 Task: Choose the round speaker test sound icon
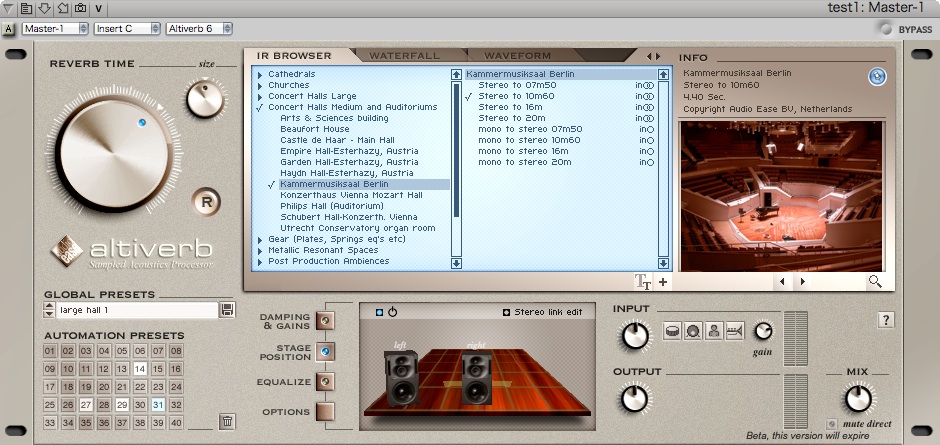click(x=693, y=331)
